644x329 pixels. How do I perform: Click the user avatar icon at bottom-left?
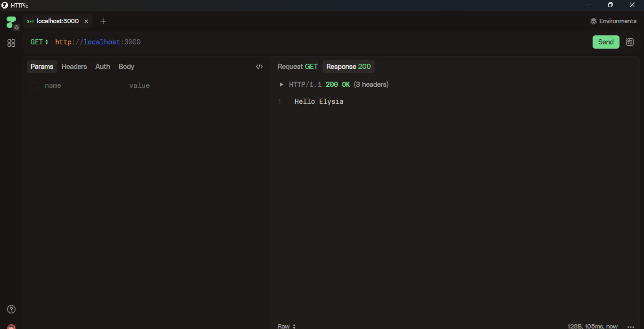(x=11, y=327)
